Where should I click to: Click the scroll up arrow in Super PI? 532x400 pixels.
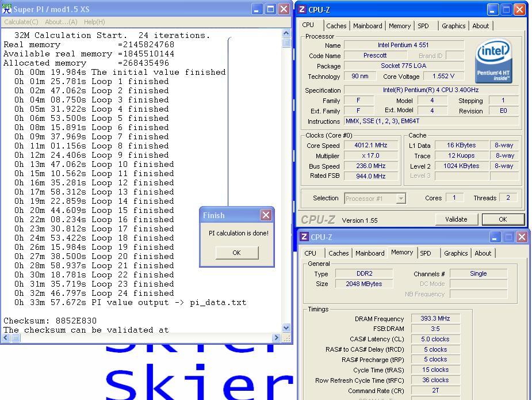pyautogui.click(x=286, y=33)
